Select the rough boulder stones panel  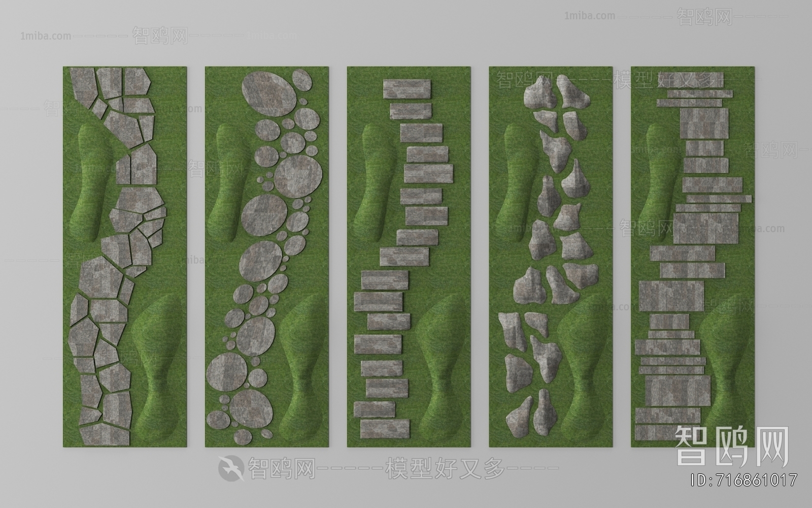[x=551, y=257]
